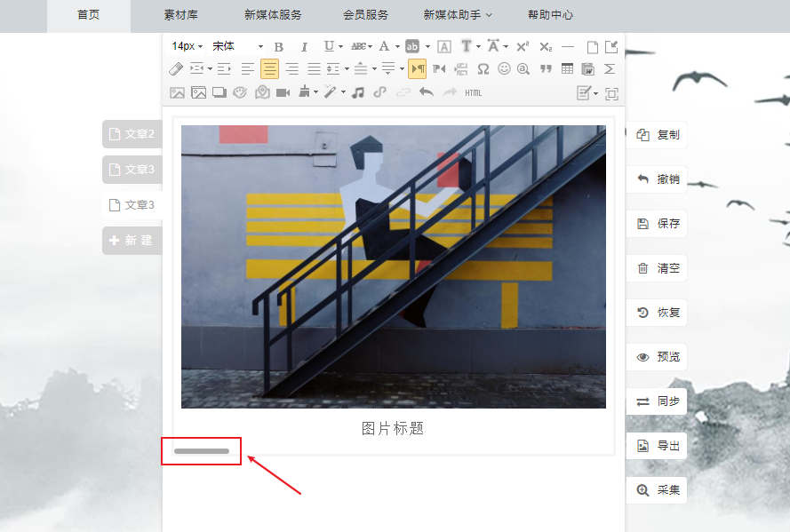Switch to HTML source mode
The width and height of the screenshot is (790, 532).
(473, 93)
